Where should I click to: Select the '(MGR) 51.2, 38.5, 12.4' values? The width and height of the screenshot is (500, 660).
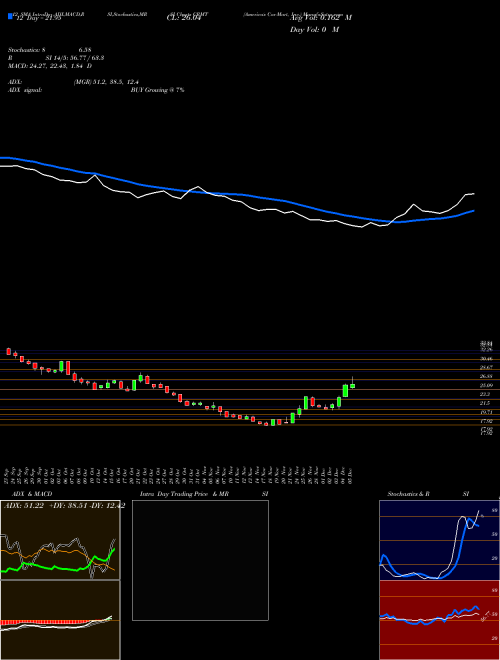[x=106, y=82]
